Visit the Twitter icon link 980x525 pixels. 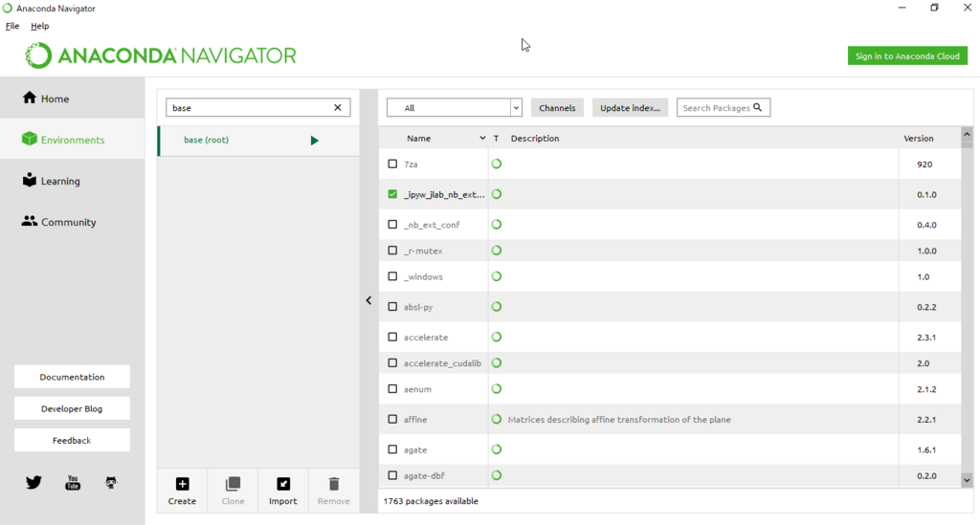coord(33,483)
